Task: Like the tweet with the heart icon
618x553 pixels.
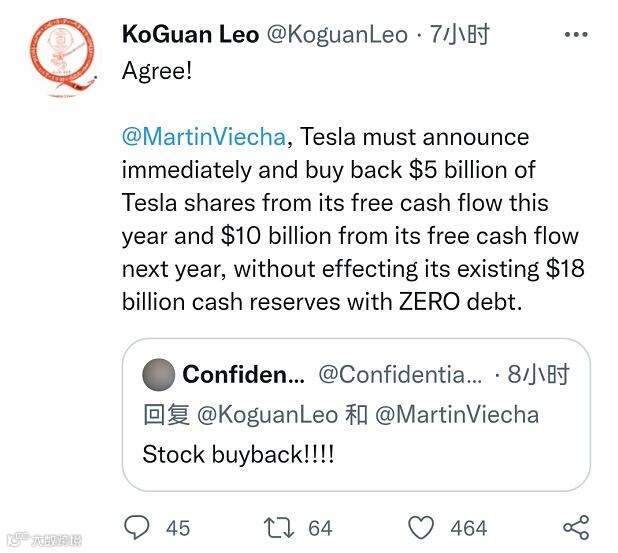Action: pos(421,526)
